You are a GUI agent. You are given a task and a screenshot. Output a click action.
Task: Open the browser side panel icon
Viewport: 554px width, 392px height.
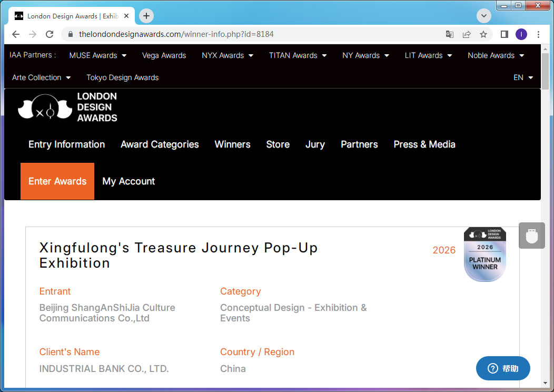coord(504,34)
